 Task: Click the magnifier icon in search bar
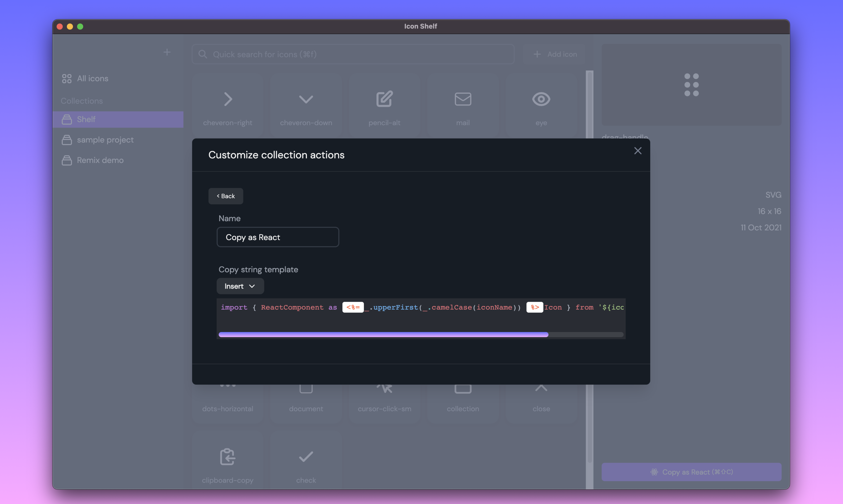click(203, 54)
